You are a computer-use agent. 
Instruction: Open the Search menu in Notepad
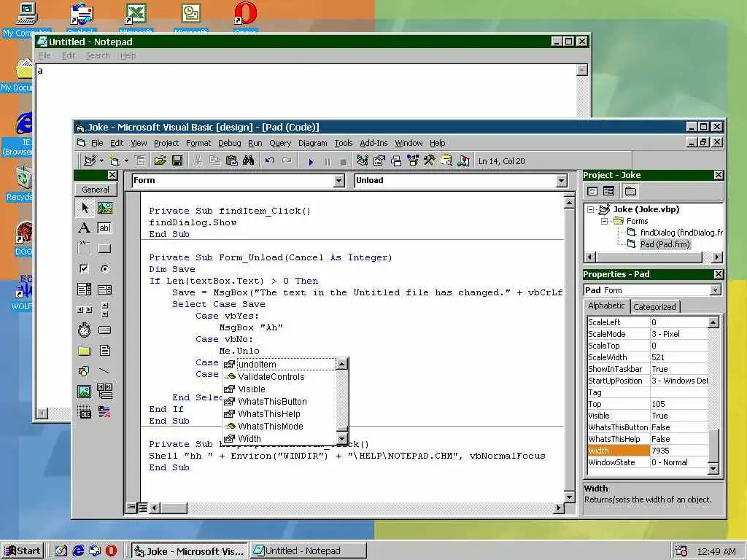(98, 55)
